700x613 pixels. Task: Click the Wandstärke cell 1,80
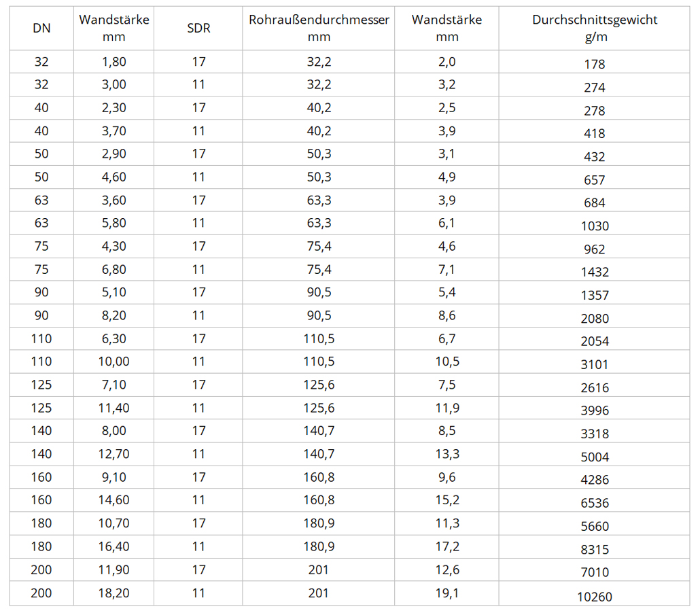pos(114,62)
